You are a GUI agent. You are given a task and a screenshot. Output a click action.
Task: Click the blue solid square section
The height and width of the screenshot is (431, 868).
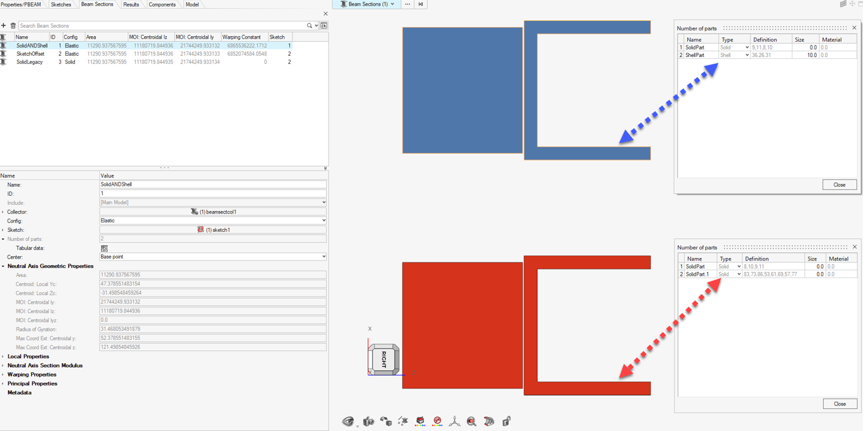coord(462,90)
